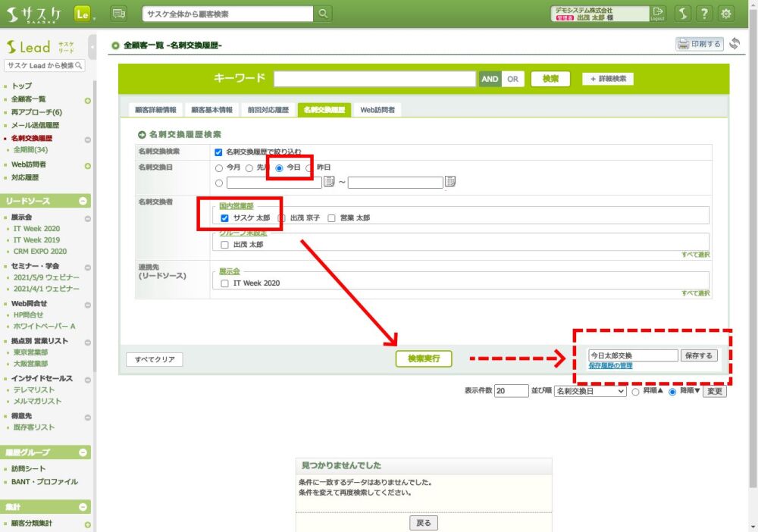
Task: Switch to the Web訪問者 tab
Action: tap(378, 110)
